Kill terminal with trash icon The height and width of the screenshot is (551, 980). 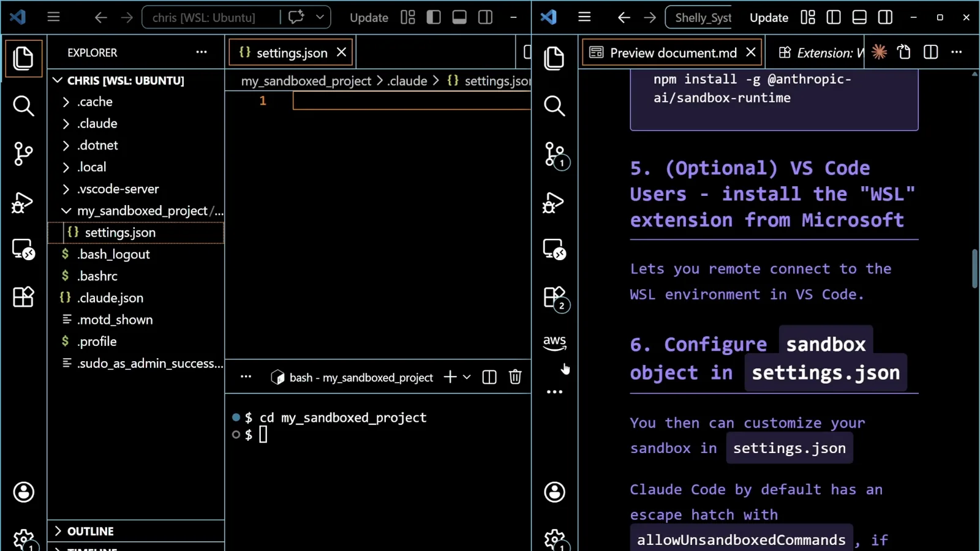point(515,377)
